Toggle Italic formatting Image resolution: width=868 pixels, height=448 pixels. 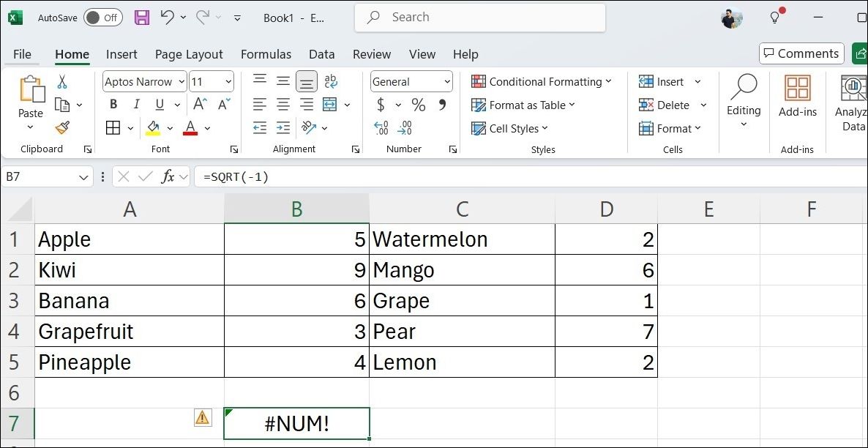tap(136, 105)
